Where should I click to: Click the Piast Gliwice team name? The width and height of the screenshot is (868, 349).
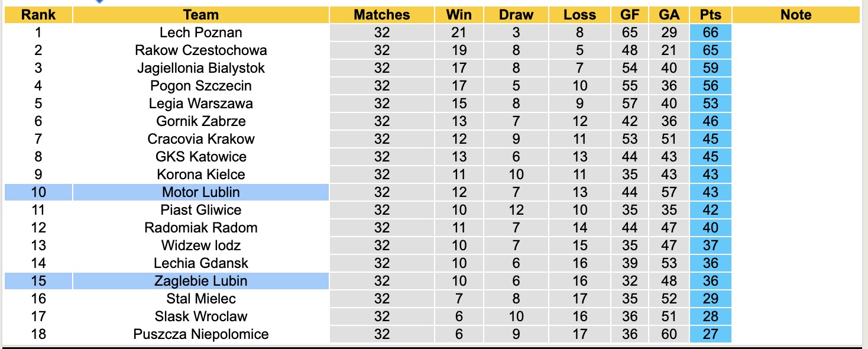[x=201, y=210]
